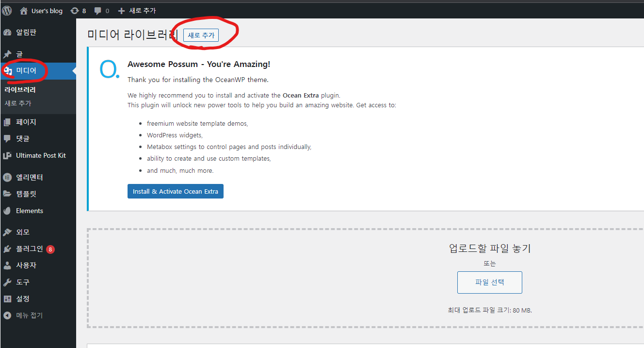Open the 라이브러리 submenu item
The width and height of the screenshot is (644, 348).
[x=20, y=90]
